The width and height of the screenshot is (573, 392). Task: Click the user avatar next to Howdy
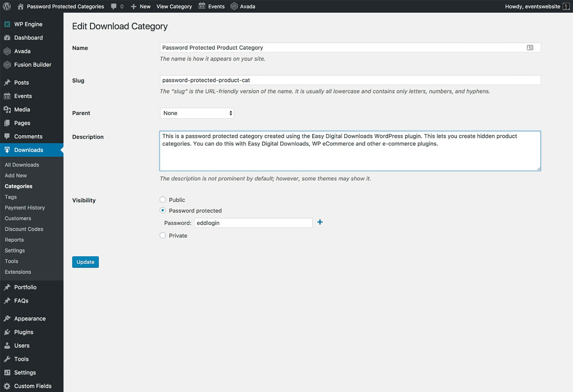pyautogui.click(x=566, y=6)
